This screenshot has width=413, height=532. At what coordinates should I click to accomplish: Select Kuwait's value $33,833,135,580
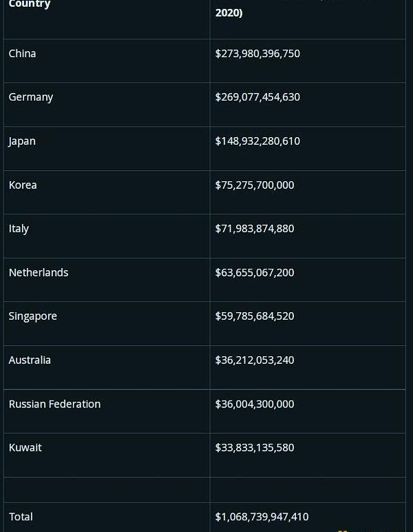point(255,447)
